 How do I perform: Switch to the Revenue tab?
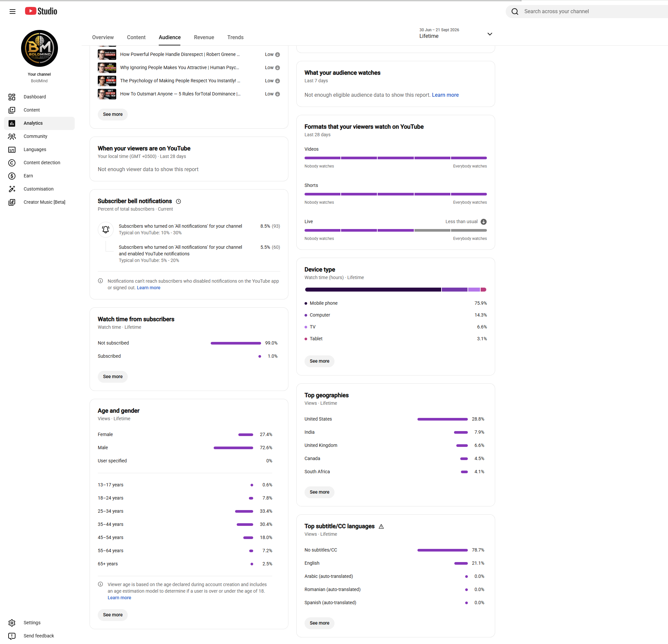(204, 38)
